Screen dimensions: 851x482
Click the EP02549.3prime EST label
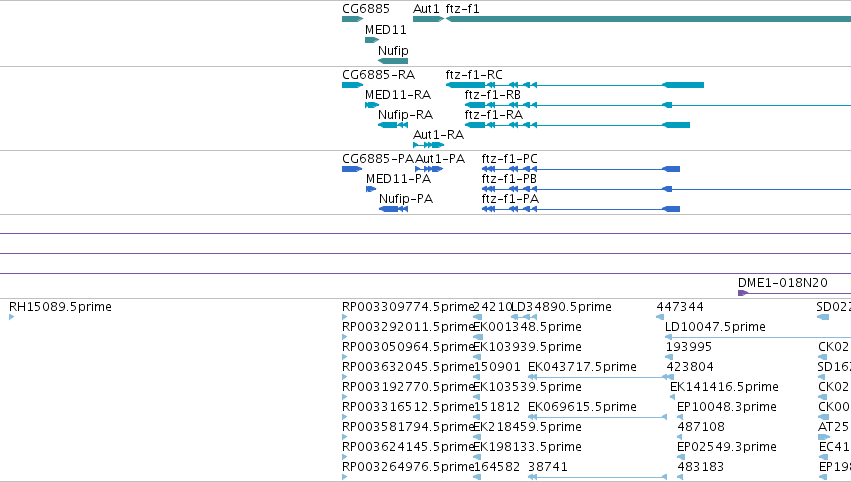727,447
